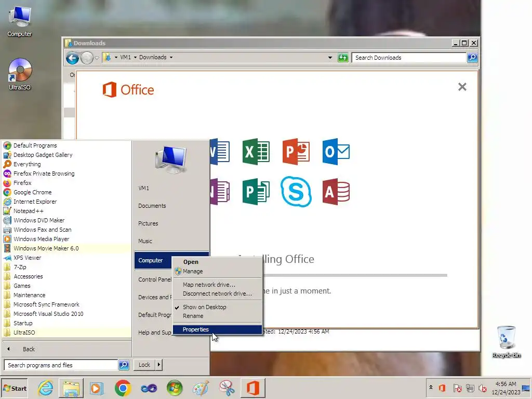The image size is (532, 399).
Task: Click Back arrow in Downloads window
Action: click(72, 58)
